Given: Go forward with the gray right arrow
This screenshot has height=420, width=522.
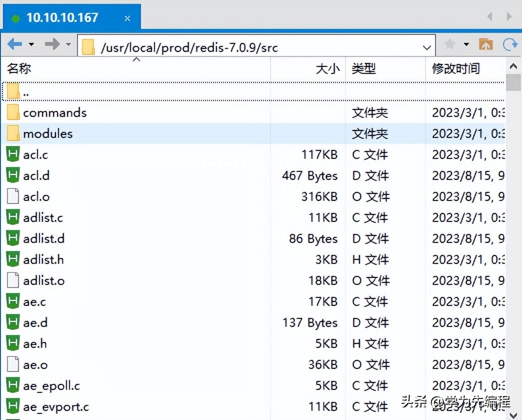Looking at the screenshot, I should pyautogui.click(x=52, y=44).
